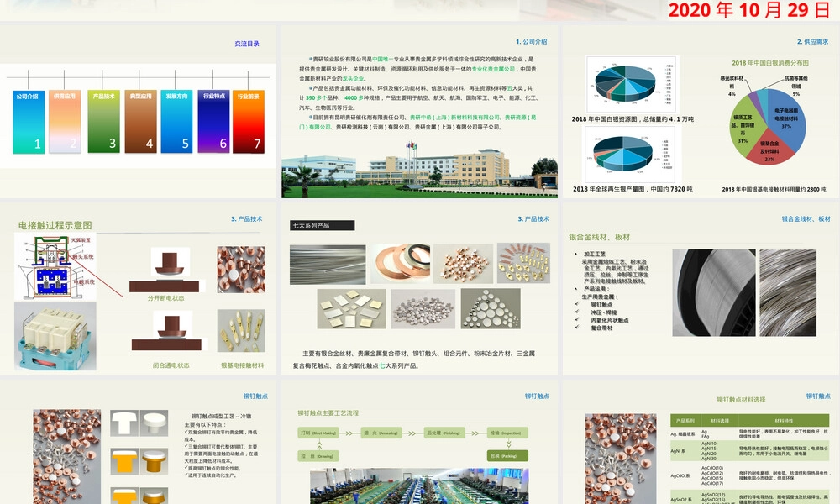Click the 产品系列 table header cell
Image resolution: width=840 pixels, height=504 pixels.
(685, 421)
